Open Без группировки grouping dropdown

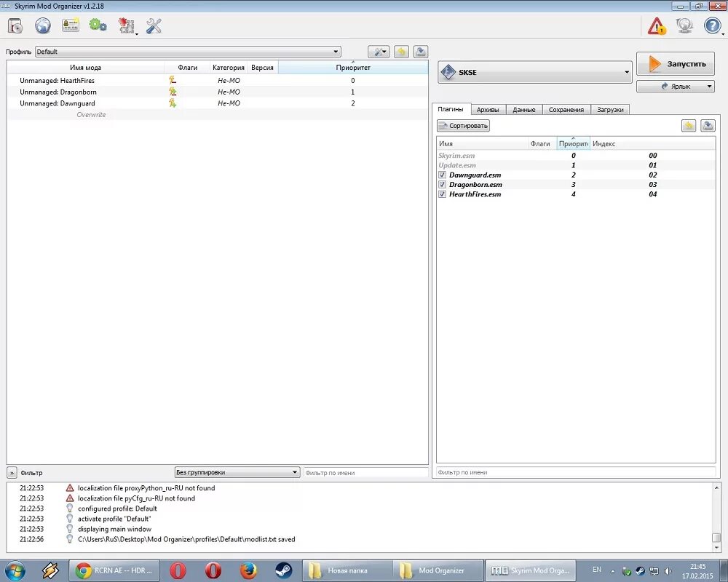(x=237, y=472)
